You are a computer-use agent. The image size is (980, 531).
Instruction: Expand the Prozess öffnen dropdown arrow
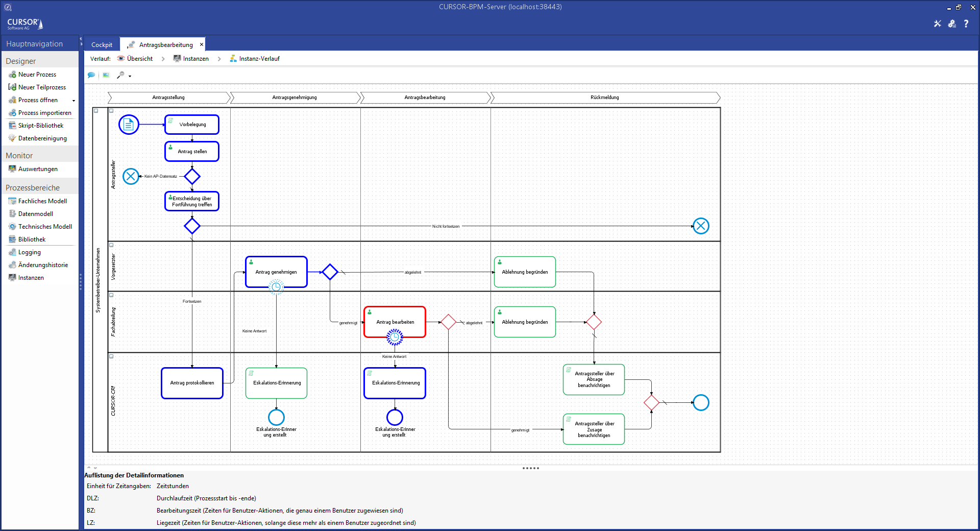click(73, 101)
